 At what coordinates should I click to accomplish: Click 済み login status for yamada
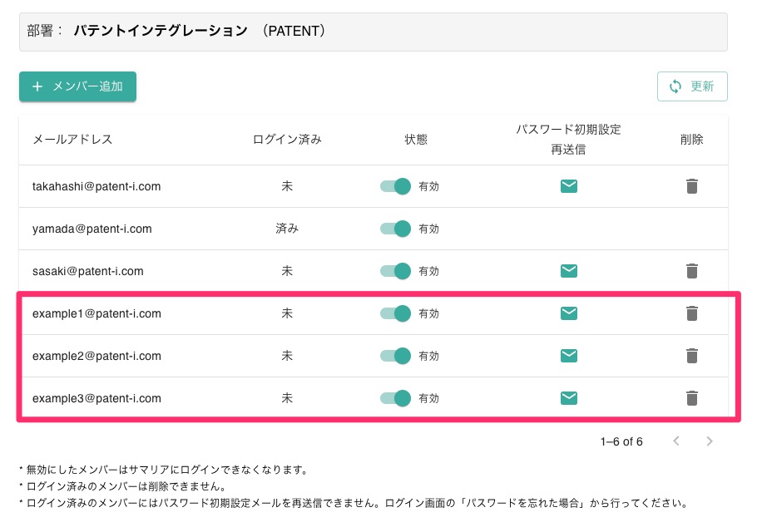tap(287, 229)
